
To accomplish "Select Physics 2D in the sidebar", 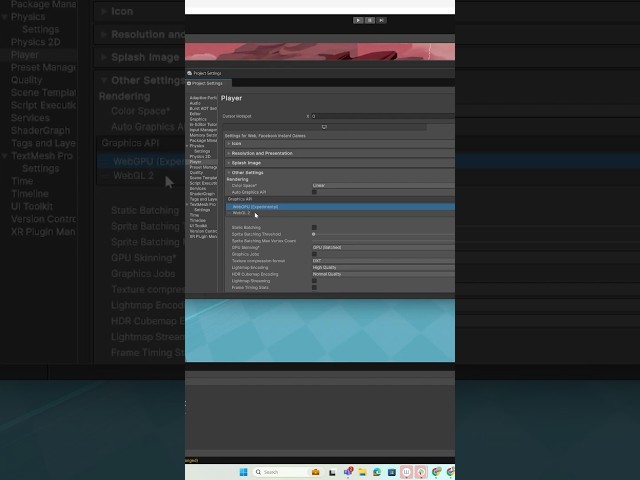I will coord(200,156).
